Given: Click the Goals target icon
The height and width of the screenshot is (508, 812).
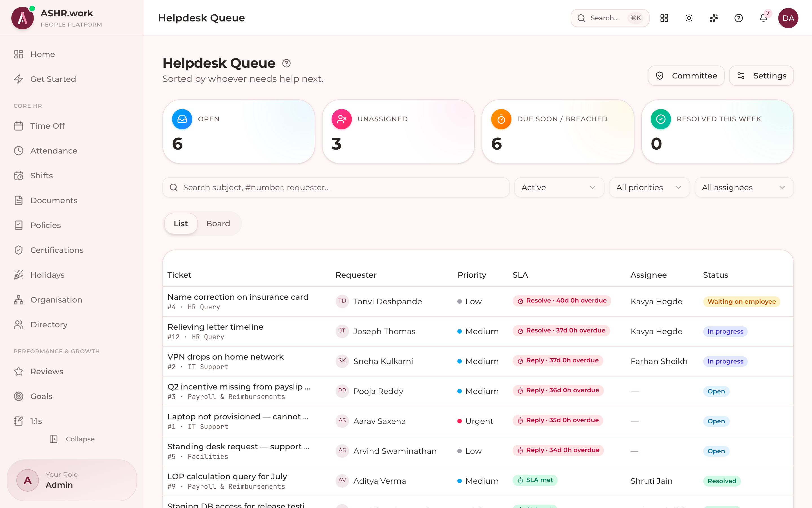Looking at the screenshot, I should click(x=18, y=397).
